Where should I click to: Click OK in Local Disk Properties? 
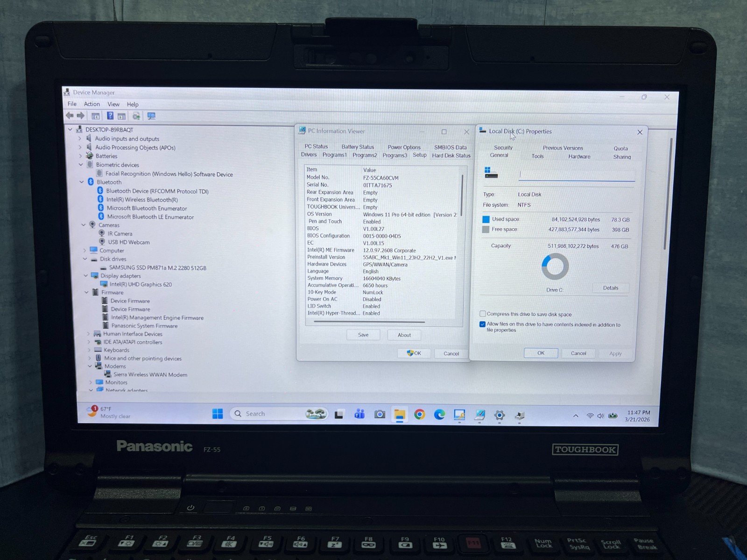pos(541,353)
